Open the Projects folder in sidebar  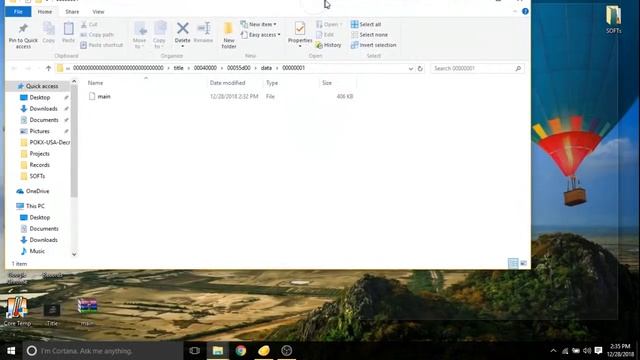[x=39, y=153]
